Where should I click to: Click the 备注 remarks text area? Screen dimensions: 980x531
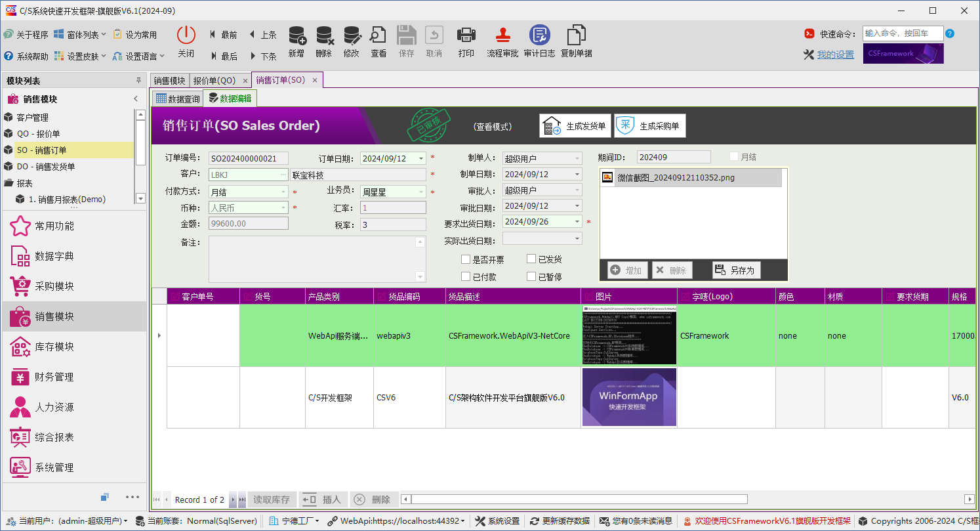(317, 259)
